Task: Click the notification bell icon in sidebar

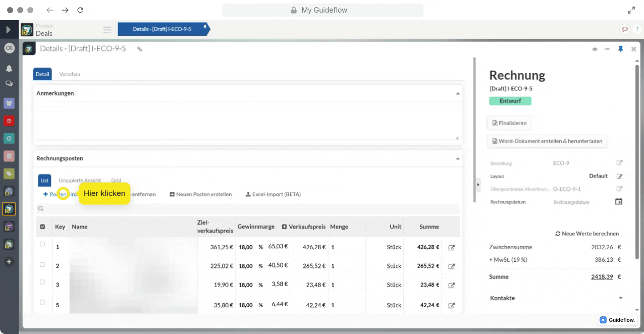Action: (x=9, y=69)
